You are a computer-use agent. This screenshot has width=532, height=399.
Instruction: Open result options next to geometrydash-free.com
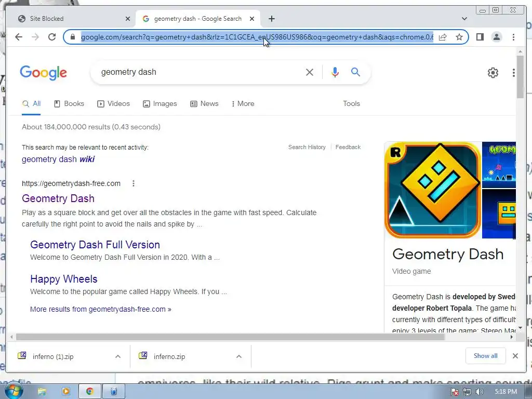tap(134, 183)
